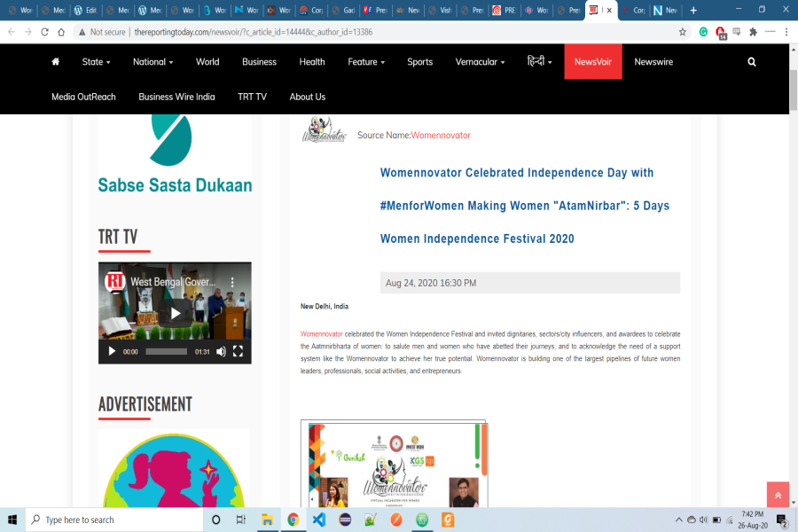Click the browser address bar URL
This screenshot has height=532, width=798.
(254, 32)
